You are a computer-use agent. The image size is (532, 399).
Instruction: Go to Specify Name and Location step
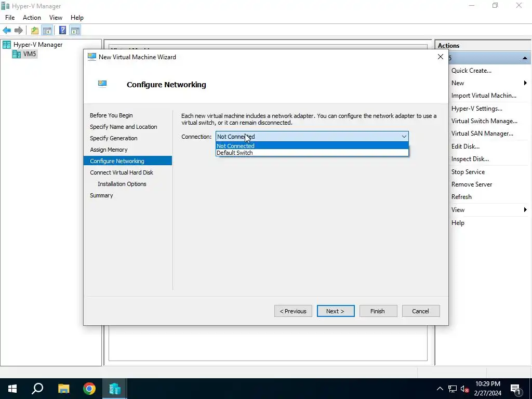[x=124, y=127]
